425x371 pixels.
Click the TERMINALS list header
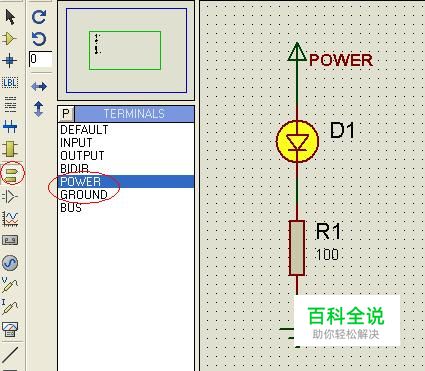point(134,114)
